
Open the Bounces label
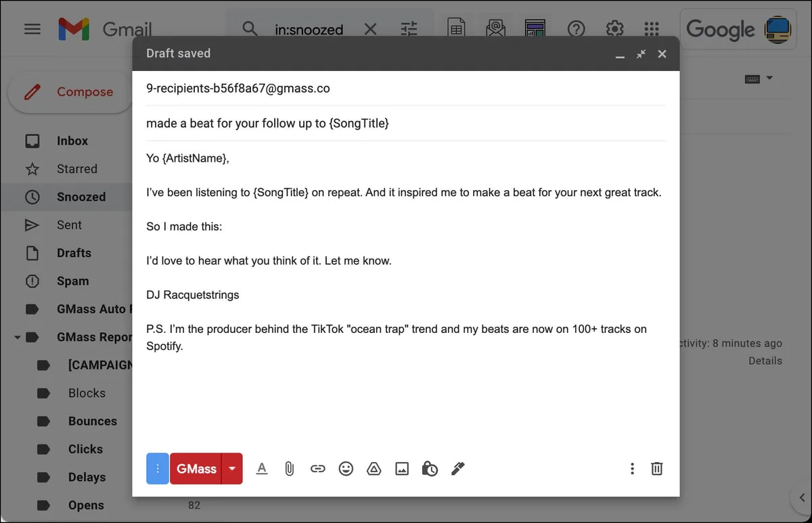pyautogui.click(x=93, y=421)
